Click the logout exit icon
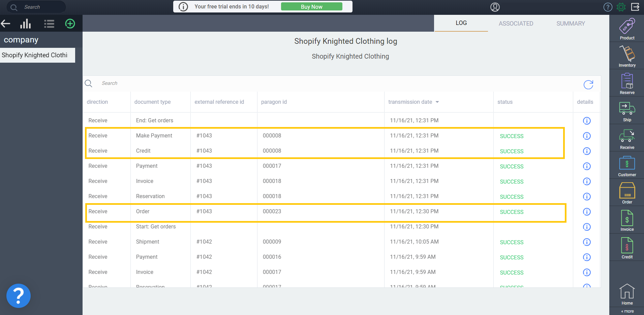 pos(635,7)
